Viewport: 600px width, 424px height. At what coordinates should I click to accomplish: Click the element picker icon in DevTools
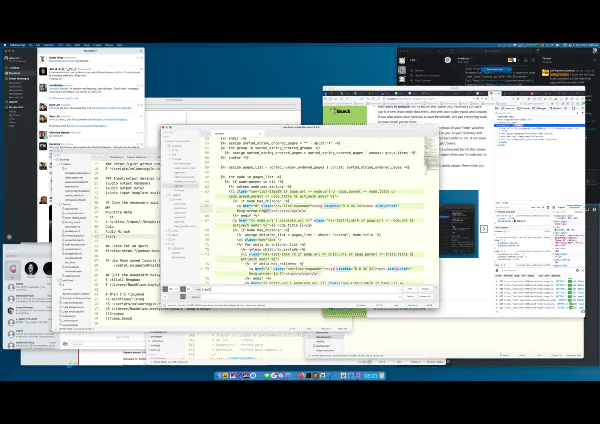497,108
